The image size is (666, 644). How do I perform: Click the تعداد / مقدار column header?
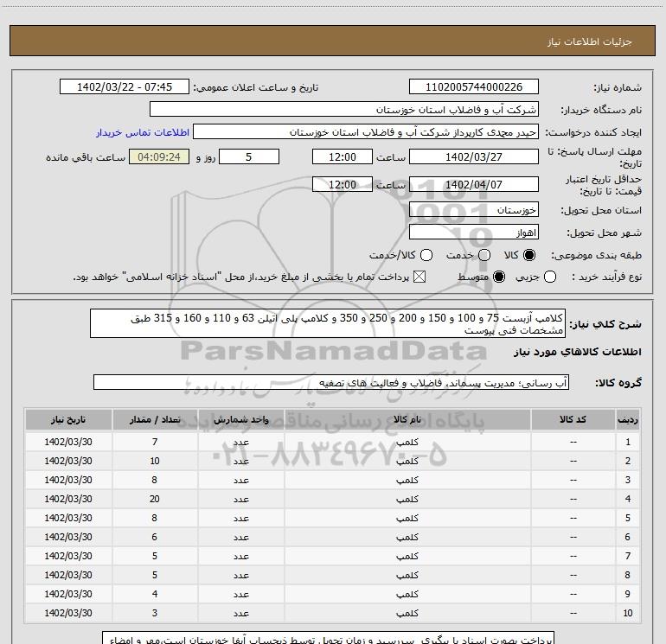point(155,419)
